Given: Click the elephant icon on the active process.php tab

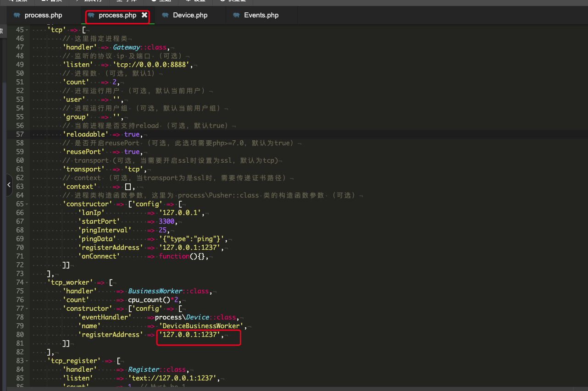Looking at the screenshot, I should 91,15.
